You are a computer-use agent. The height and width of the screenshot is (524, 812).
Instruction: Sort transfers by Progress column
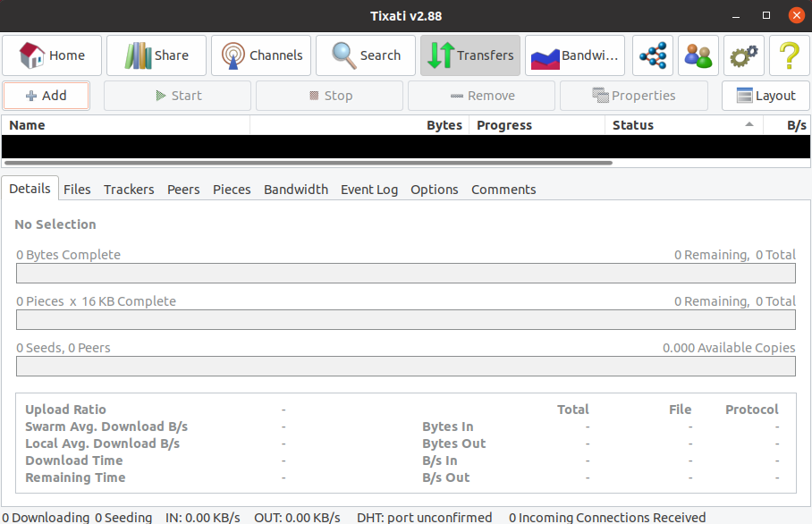537,125
